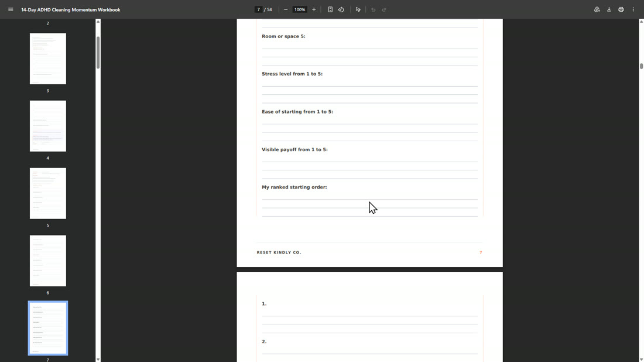Click the numbered item '2.' on next page
Screen dimensions: 644x362
[x=264, y=341]
